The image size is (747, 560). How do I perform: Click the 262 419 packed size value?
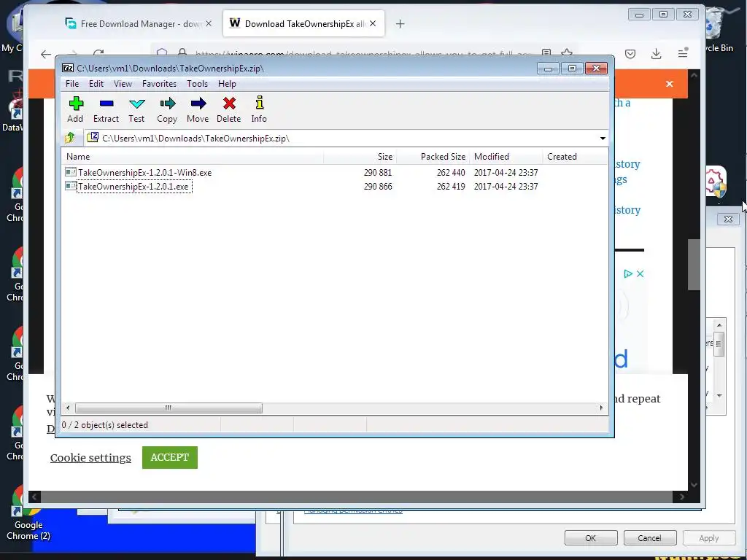451,186
